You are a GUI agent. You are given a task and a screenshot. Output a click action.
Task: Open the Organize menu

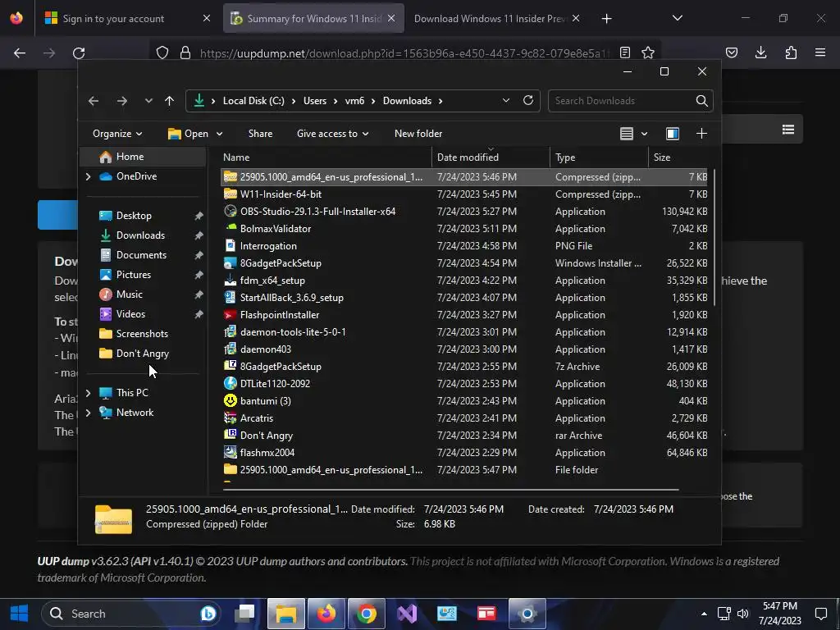117,134
